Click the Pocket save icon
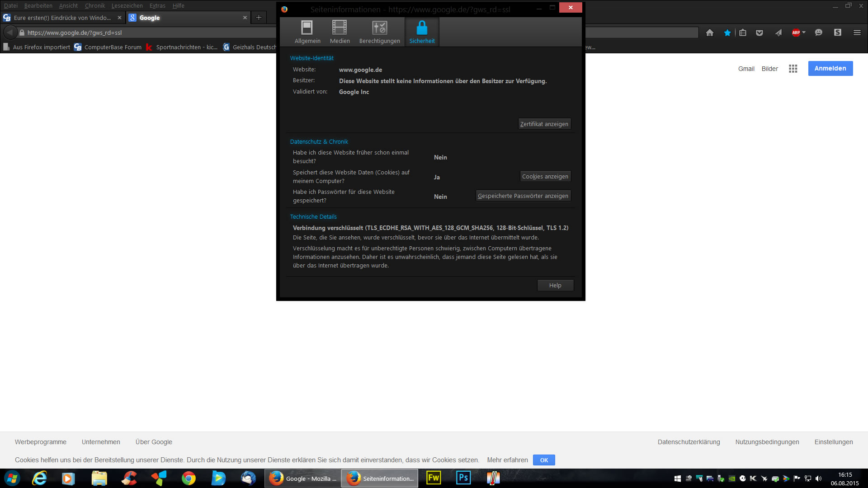 pos(759,33)
